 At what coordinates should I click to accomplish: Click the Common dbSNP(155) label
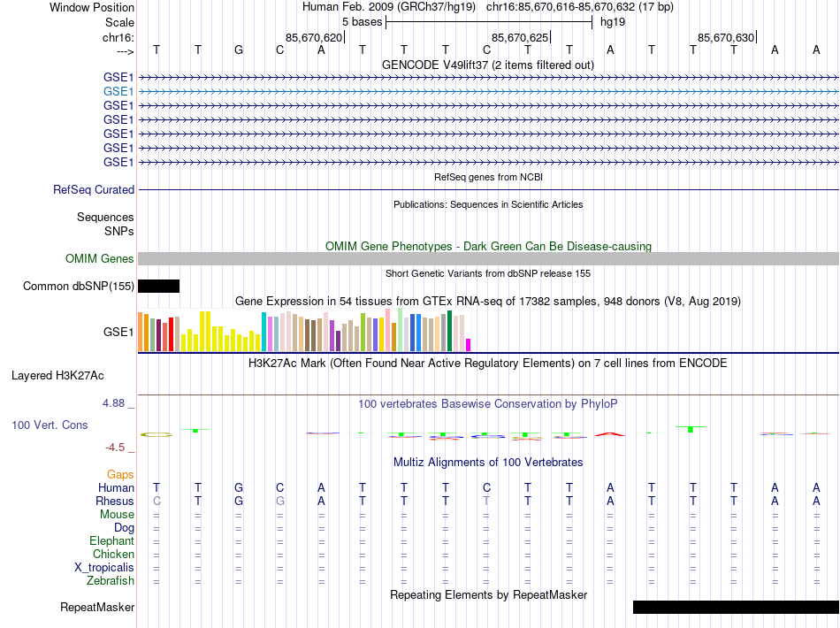79,286
